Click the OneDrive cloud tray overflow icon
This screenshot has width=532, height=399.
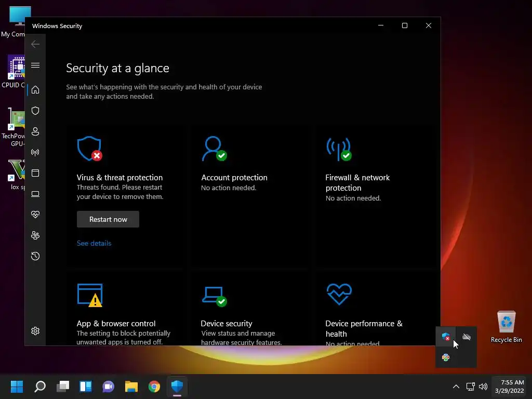[467, 337]
